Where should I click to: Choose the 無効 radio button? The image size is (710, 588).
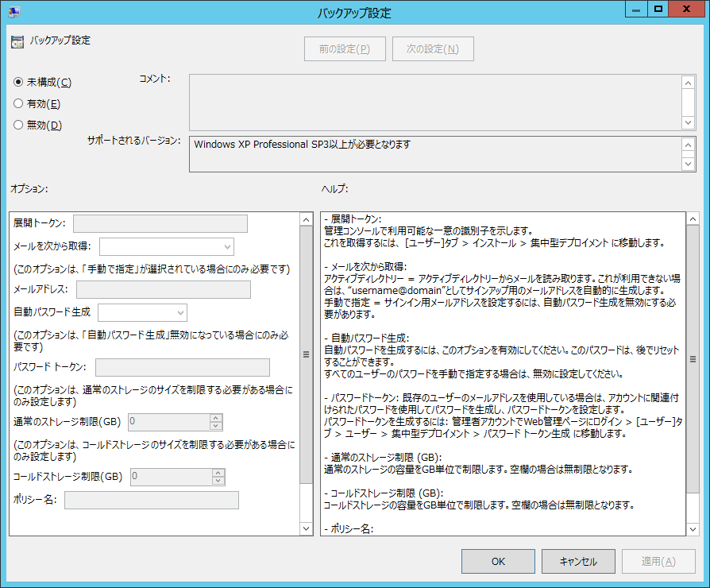click(18, 125)
